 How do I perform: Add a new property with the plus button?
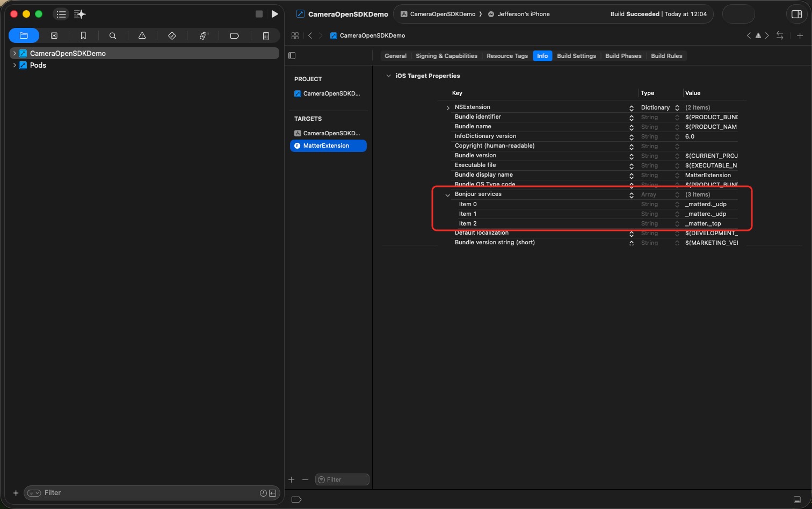[291, 479]
